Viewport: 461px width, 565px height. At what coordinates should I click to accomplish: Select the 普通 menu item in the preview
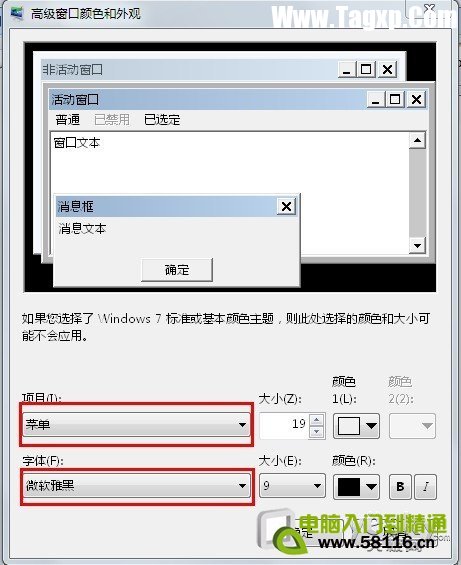tap(67, 120)
